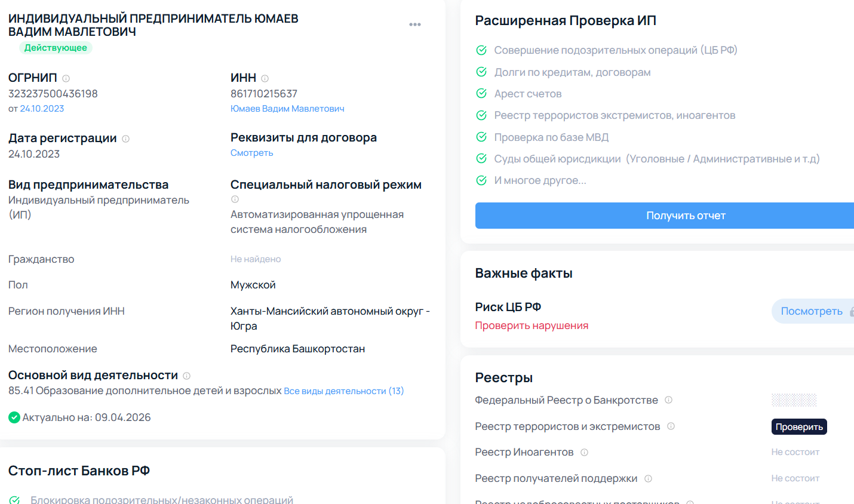Click info icon next to ОГРНИП
The width and height of the screenshot is (854, 504).
66,78
